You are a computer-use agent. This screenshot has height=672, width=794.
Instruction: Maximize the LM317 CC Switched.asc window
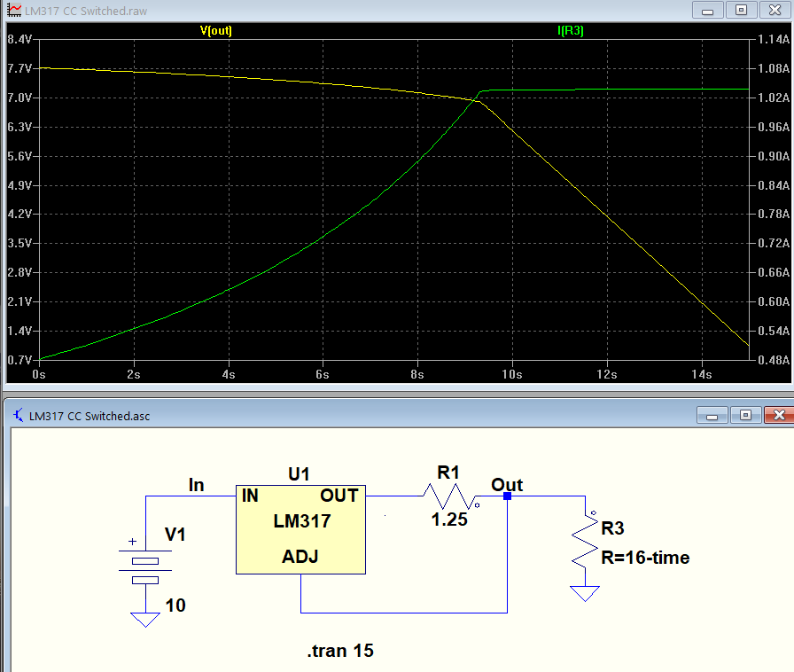[745, 416]
